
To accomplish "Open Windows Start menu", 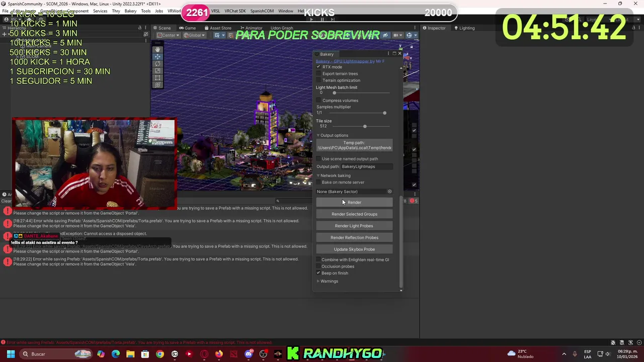I will tap(11, 354).
